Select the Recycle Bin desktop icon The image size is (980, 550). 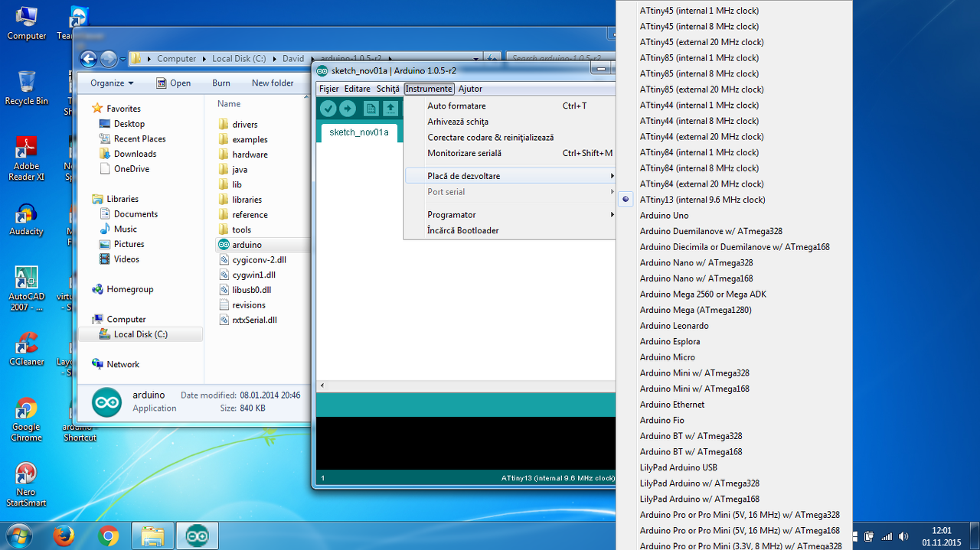point(27,88)
